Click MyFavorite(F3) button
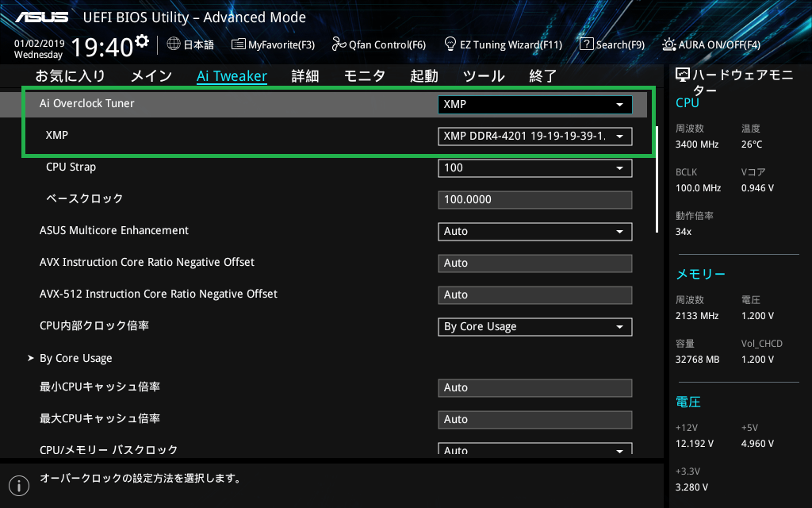 273,44
